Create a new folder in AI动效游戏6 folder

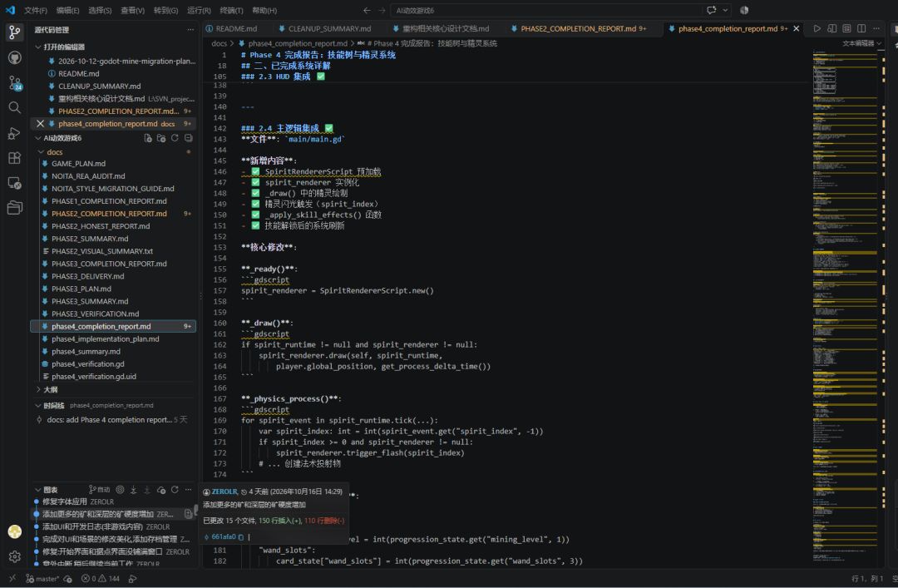(x=161, y=138)
